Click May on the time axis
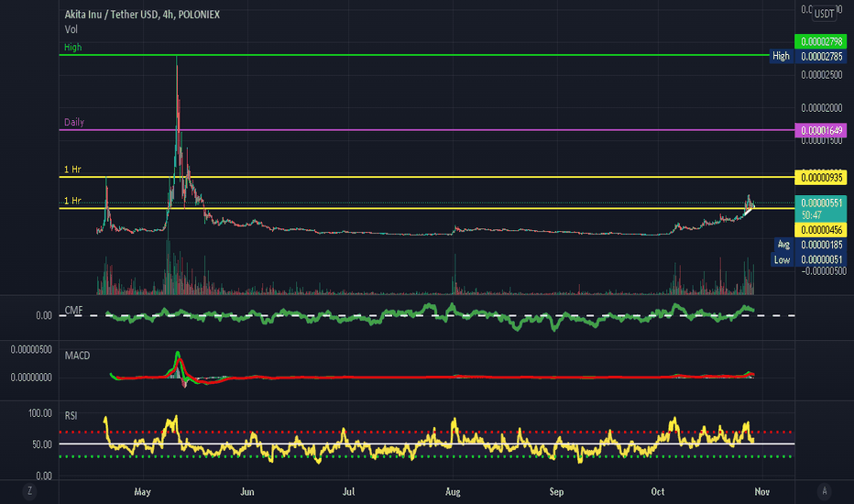The image size is (854, 504). point(142,491)
